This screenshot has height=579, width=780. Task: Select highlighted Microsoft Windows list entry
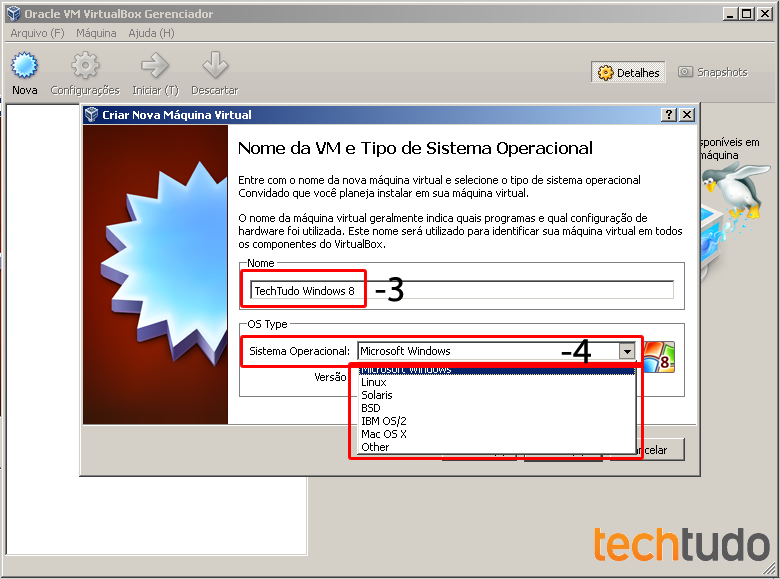point(496,371)
